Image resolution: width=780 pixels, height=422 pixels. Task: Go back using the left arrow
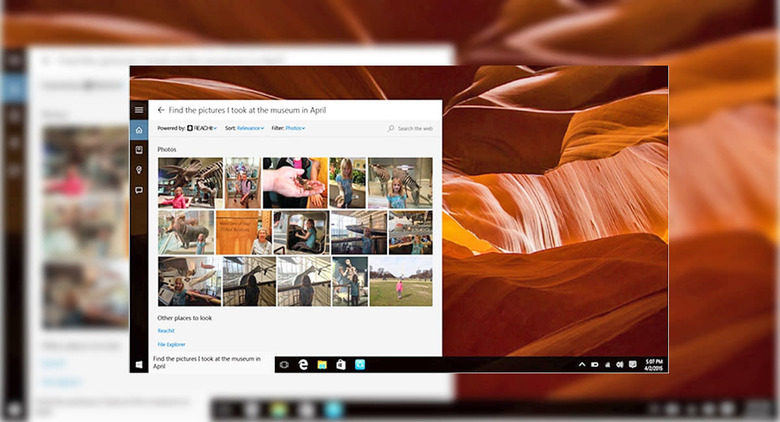161,110
